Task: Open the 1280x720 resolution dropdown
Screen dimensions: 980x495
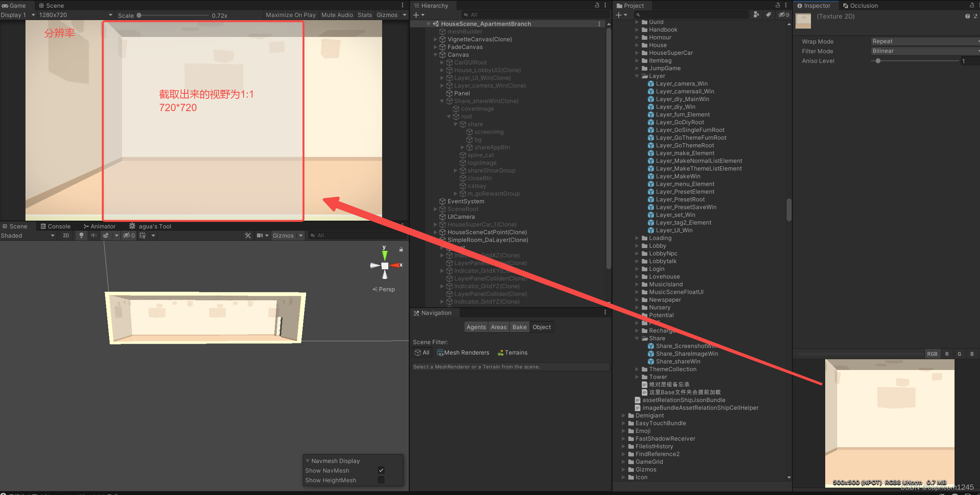Action: click(75, 15)
